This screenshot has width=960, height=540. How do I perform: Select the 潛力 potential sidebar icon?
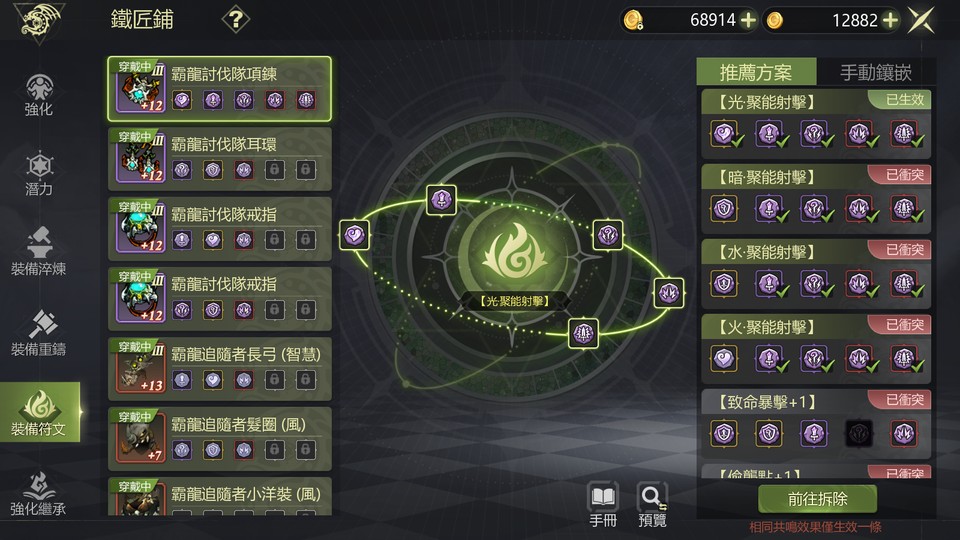pos(39,173)
